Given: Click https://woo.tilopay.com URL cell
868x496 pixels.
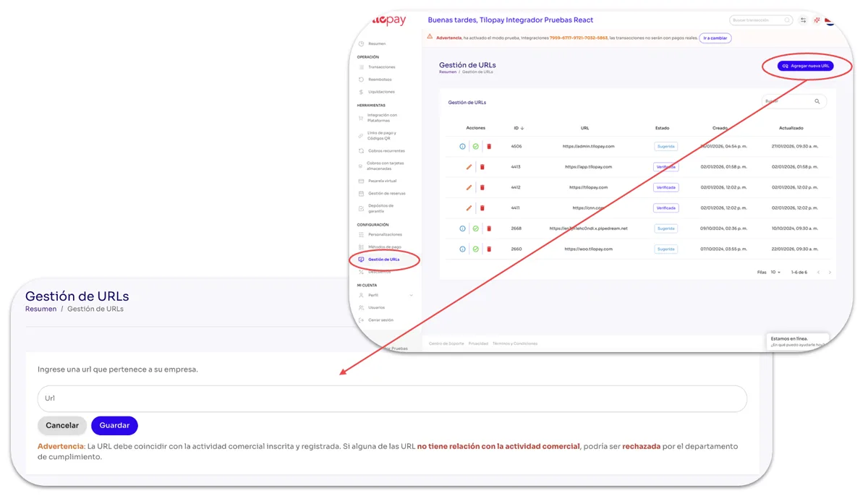Looking at the screenshot, I should (588, 249).
